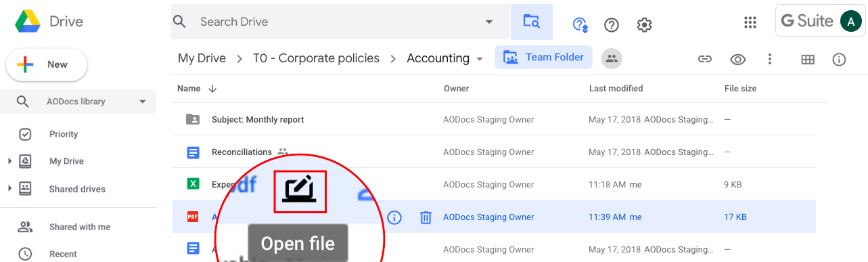
Task: Click the Owner column header
Action: coord(456,89)
